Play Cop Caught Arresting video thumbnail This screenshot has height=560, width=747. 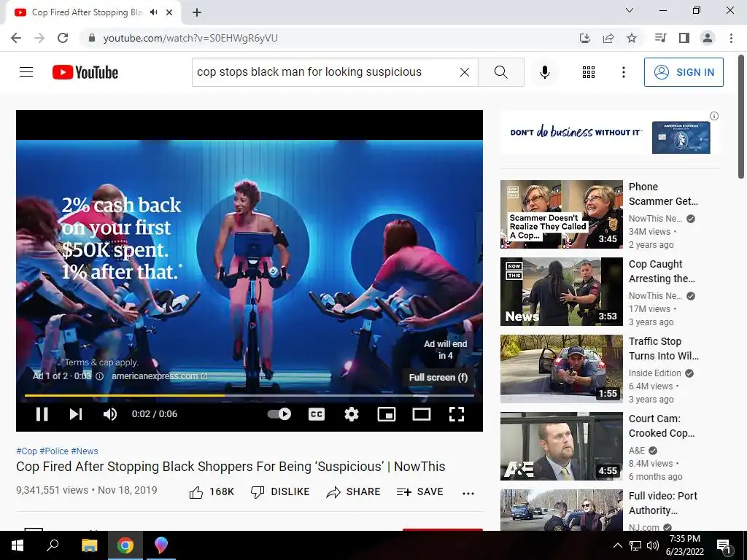(x=561, y=292)
